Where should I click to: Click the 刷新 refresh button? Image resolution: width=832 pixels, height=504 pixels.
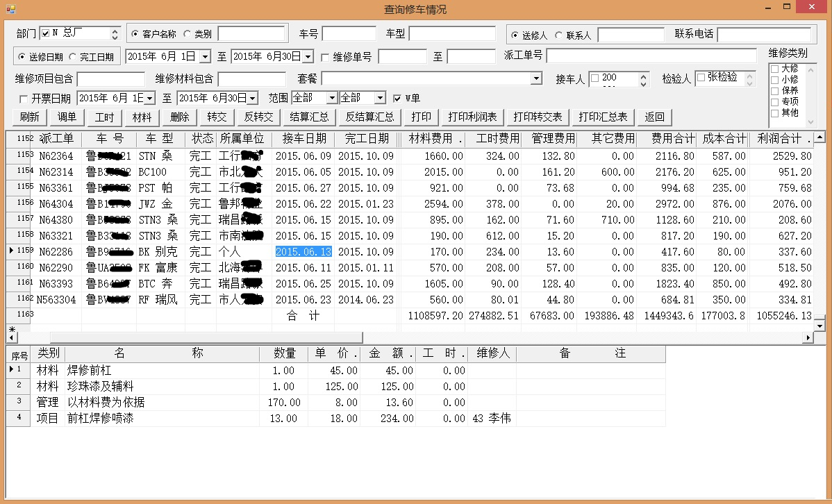click(30, 117)
